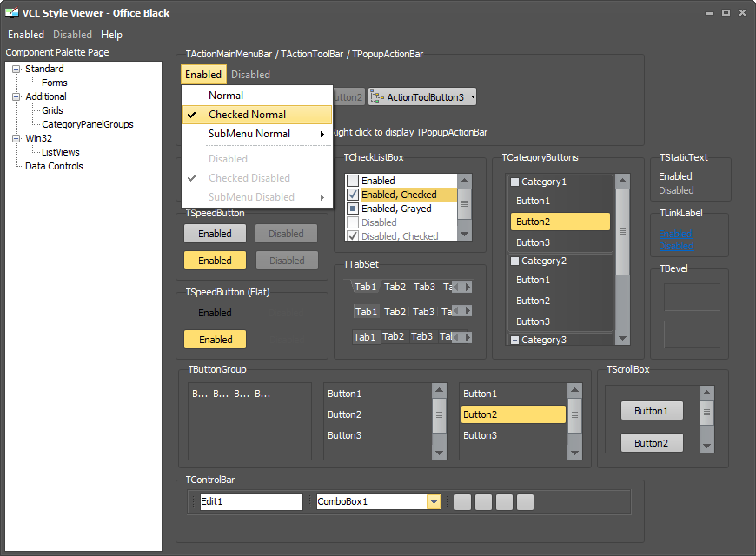Click the ActionToolButton3 toolbar button

point(422,97)
